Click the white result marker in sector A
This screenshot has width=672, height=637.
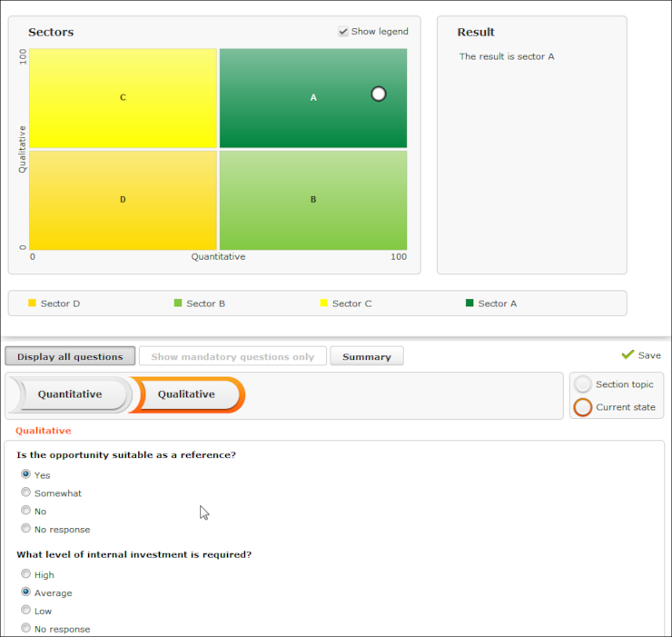coord(379,94)
